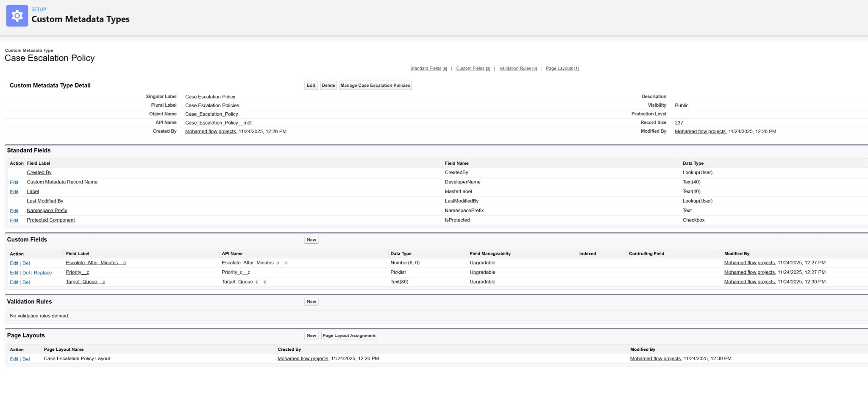Jump to Custom Fields [3] anchor link
This screenshot has height=419, width=868.
click(x=473, y=68)
